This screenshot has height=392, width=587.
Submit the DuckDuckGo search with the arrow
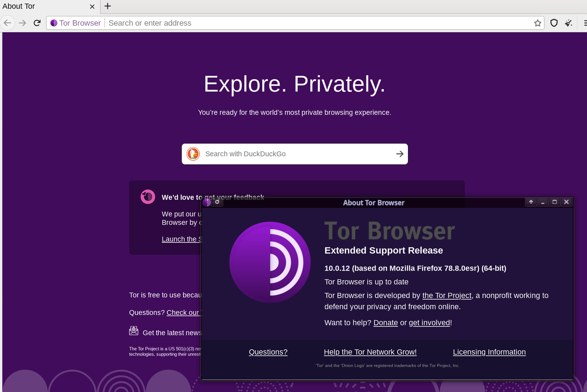click(x=400, y=154)
